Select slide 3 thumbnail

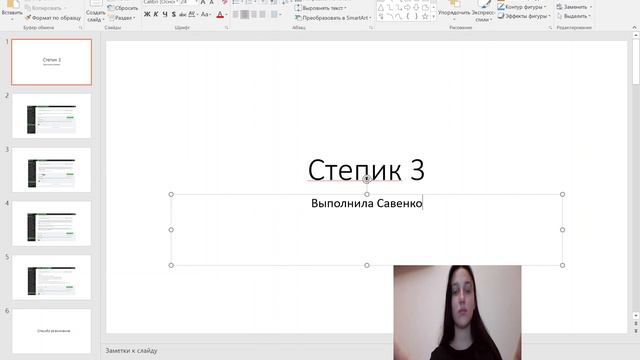click(51, 170)
